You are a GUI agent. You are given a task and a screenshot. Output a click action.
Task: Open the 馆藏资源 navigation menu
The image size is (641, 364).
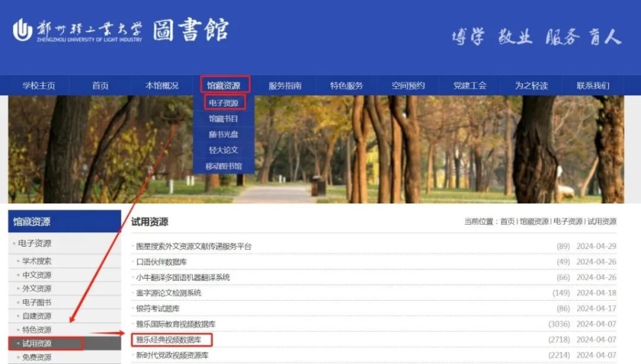tap(224, 85)
